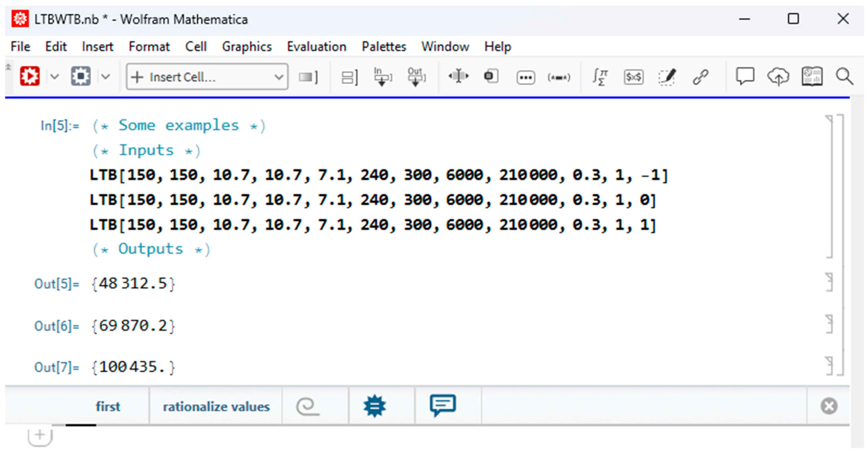The width and height of the screenshot is (868, 453).
Task: Open suggestions bar settings gear icon
Action: point(374,406)
